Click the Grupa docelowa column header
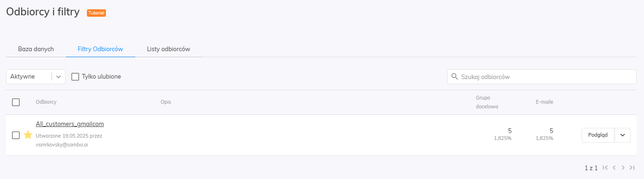The image size is (644, 179). [487, 102]
